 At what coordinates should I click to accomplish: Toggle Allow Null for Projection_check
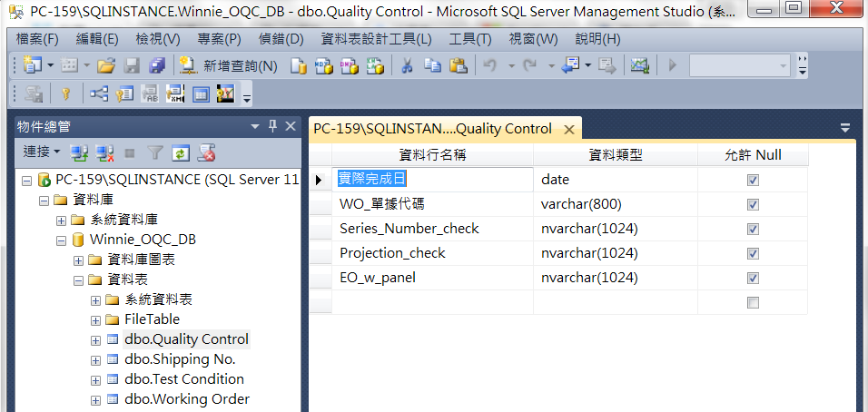[x=753, y=253]
